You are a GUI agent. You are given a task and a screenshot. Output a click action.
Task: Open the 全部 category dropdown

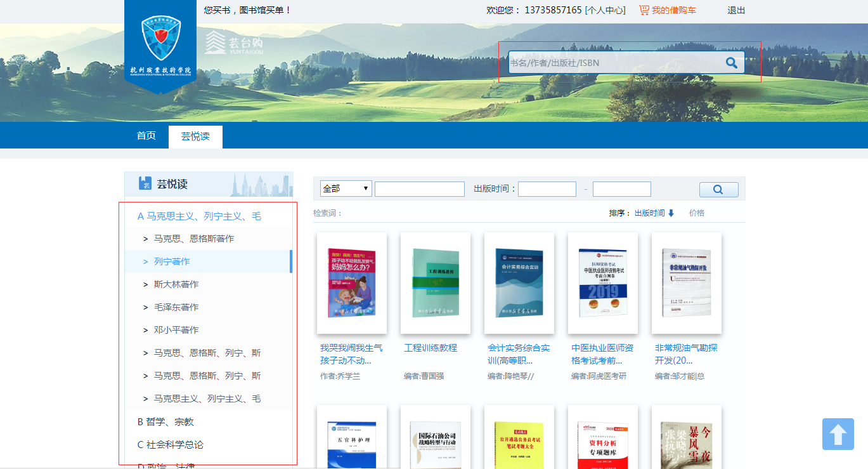(346, 188)
